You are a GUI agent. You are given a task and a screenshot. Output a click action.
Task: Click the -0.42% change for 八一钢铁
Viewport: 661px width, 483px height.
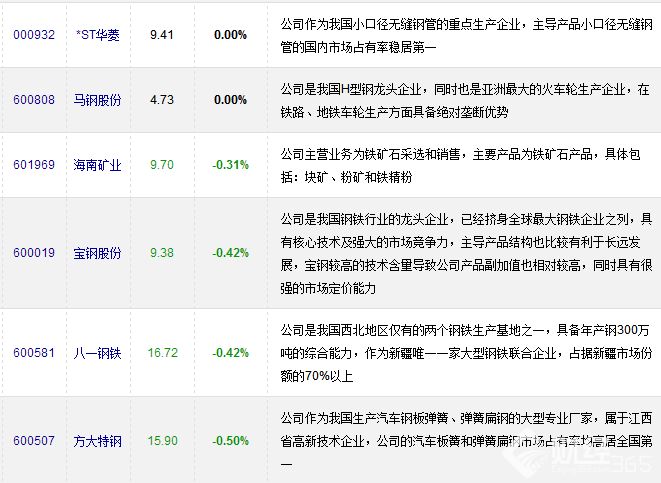click(231, 353)
